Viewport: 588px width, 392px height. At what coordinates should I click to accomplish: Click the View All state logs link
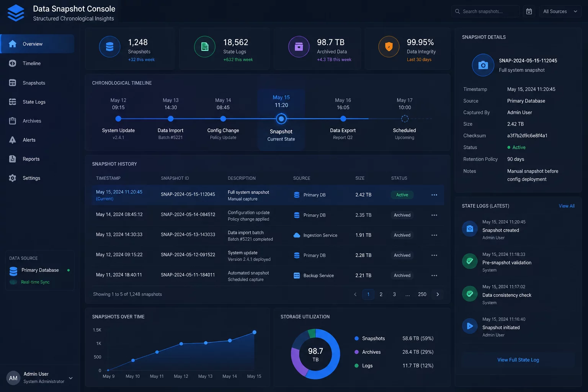click(567, 206)
